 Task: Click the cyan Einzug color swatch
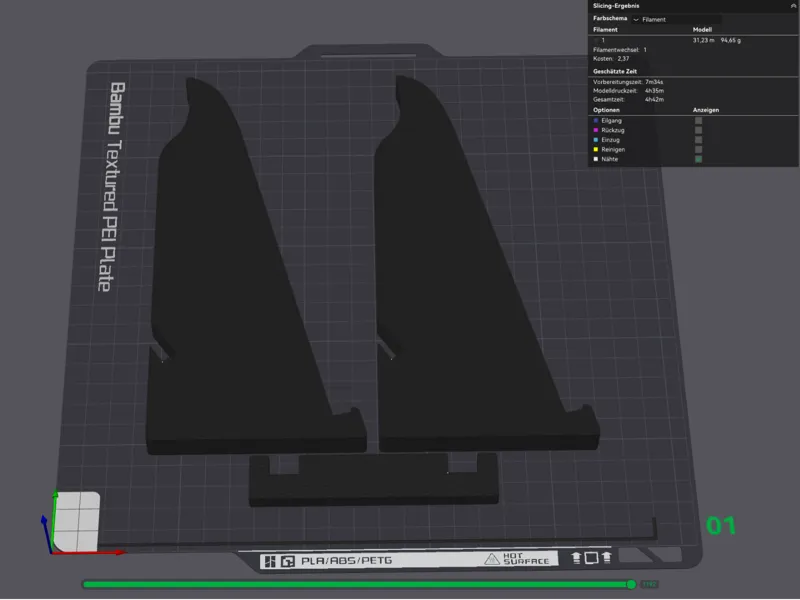595,140
